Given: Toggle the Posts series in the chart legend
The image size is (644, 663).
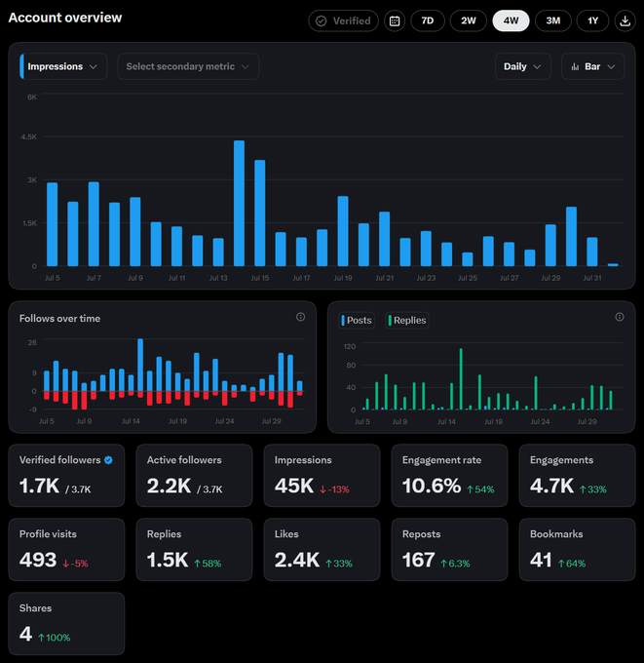Looking at the screenshot, I should click(357, 320).
